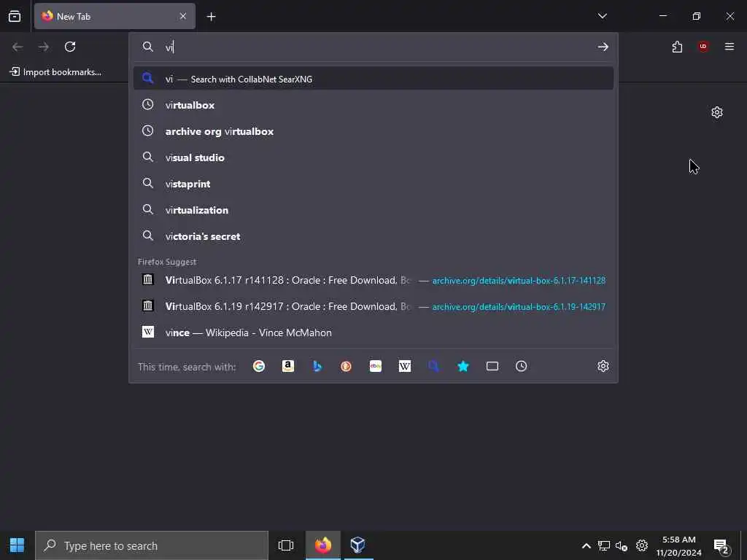Screen dimensions: 747x560
Task: Search history via the clock icon
Action: point(521,366)
